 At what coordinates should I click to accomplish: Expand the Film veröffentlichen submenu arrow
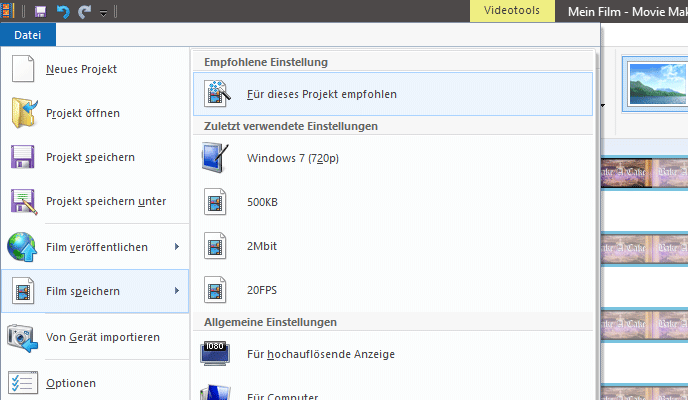[x=177, y=246]
